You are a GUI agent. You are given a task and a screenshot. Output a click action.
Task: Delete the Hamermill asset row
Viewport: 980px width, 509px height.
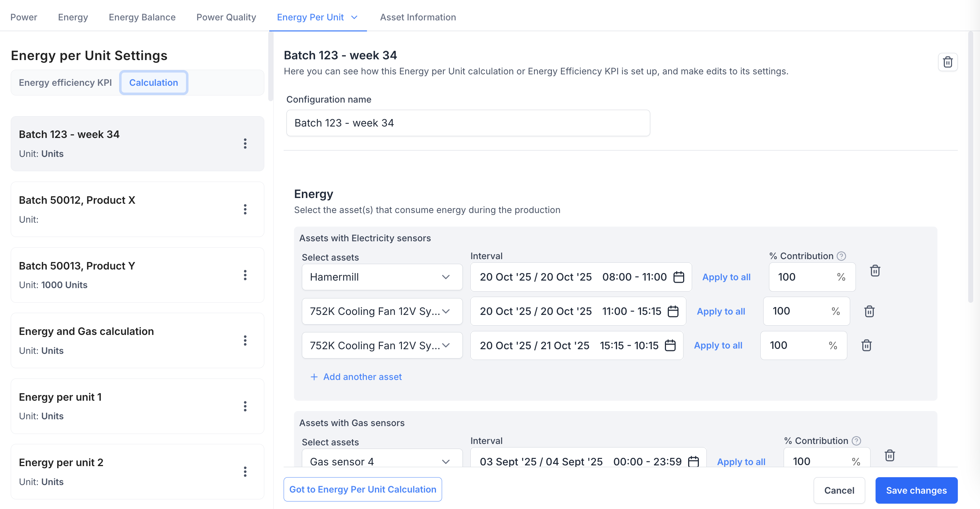[x=874, y=271]
